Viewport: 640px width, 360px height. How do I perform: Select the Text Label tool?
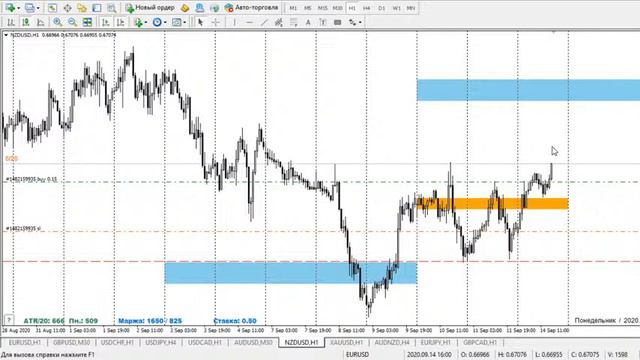[323, 22]
